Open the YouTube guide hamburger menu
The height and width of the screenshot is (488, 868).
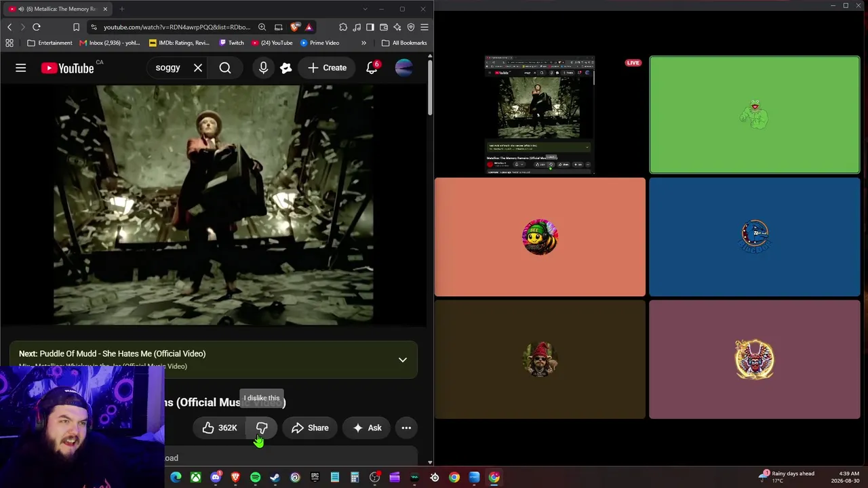[21, 68]
